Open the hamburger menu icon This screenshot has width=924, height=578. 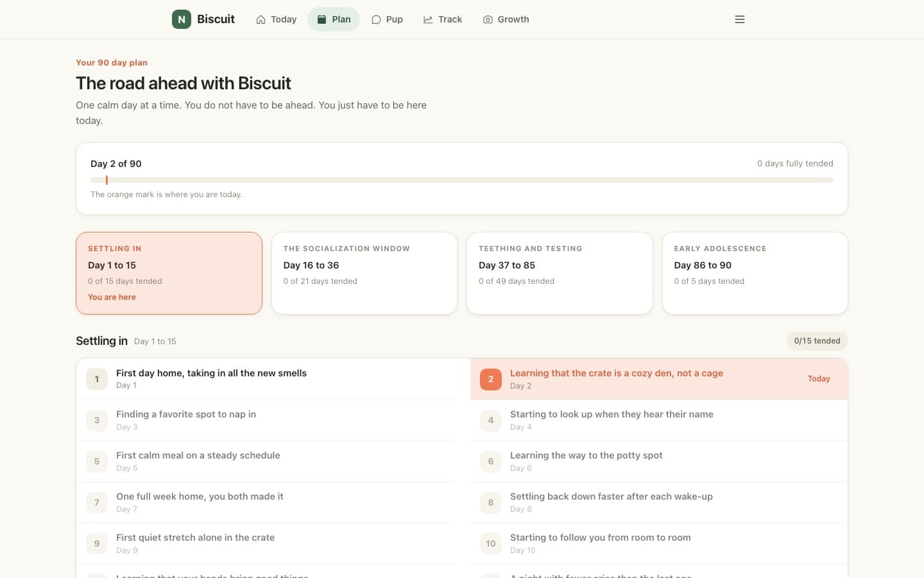(x=740, y=19)
